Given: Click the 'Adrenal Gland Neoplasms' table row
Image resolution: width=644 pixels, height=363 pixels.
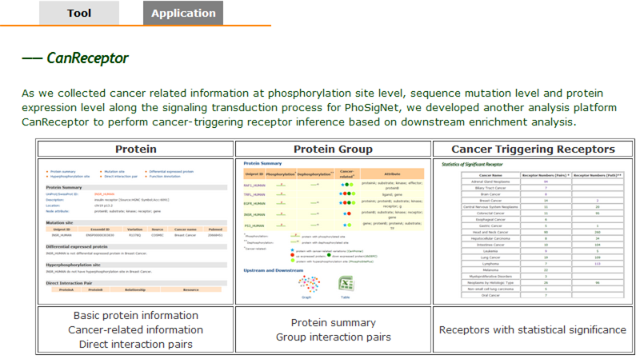Looking at the screenshot, I should 542,181.
